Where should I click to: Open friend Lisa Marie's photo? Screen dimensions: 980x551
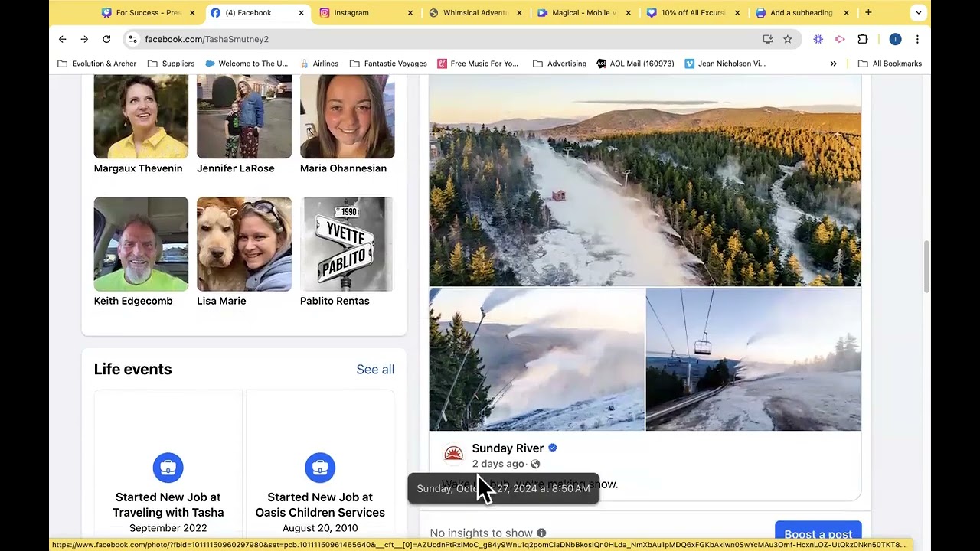(244, 244)
